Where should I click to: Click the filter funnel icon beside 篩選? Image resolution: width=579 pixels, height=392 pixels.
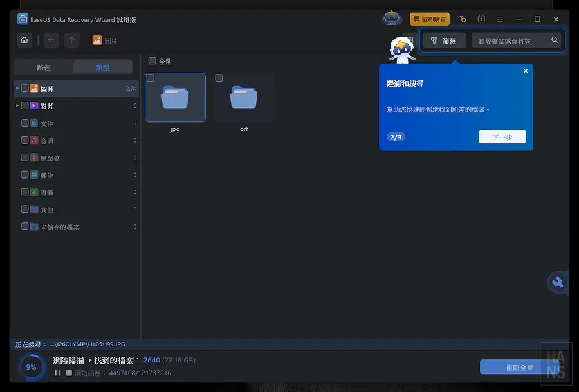pyautogui.click(x=434, y=40)
